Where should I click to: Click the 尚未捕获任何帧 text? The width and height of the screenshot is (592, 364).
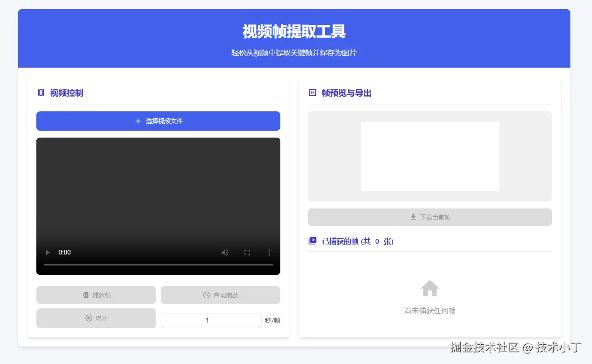[x=430, y=311]
